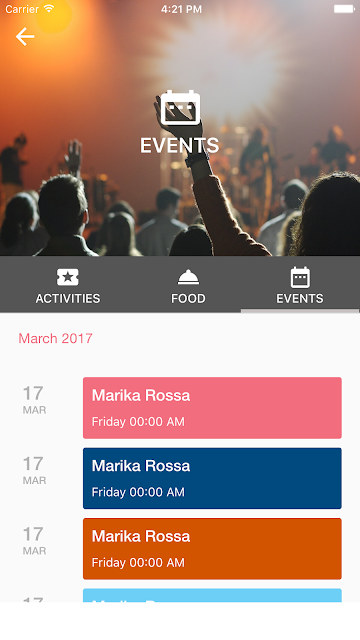Open the dark blue Marika Rossa event
The image size is (360, 640).
[212, 478]
